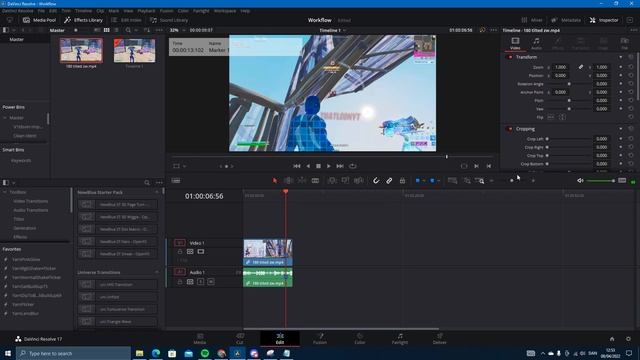Play forward in the viewer
Viewport: 640px width, 360px height.
tap(329, 166)
